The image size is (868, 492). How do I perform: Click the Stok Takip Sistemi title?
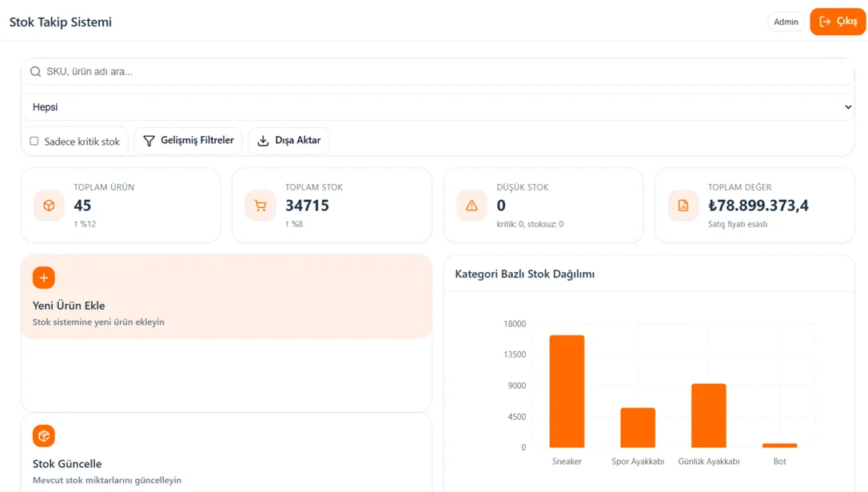60,22
